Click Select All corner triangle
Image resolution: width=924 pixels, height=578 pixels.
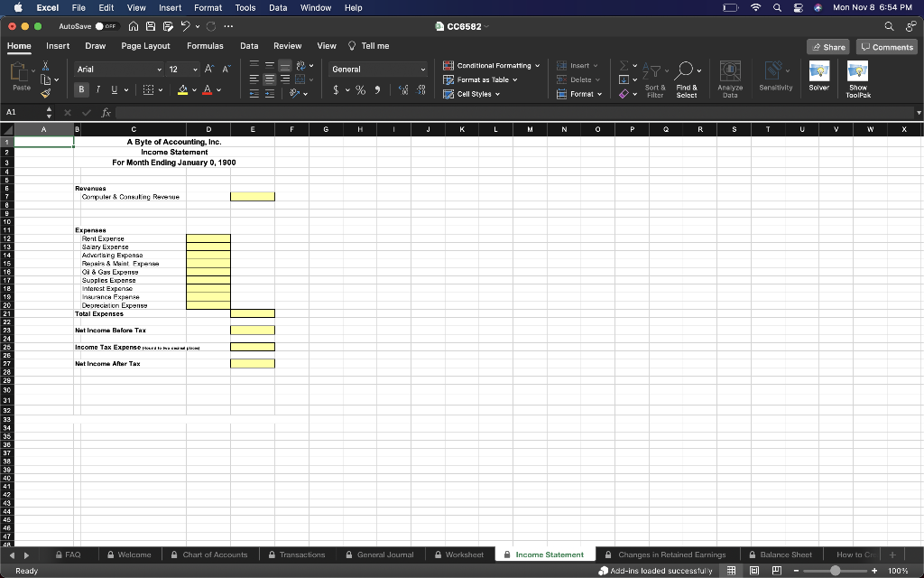7,130
